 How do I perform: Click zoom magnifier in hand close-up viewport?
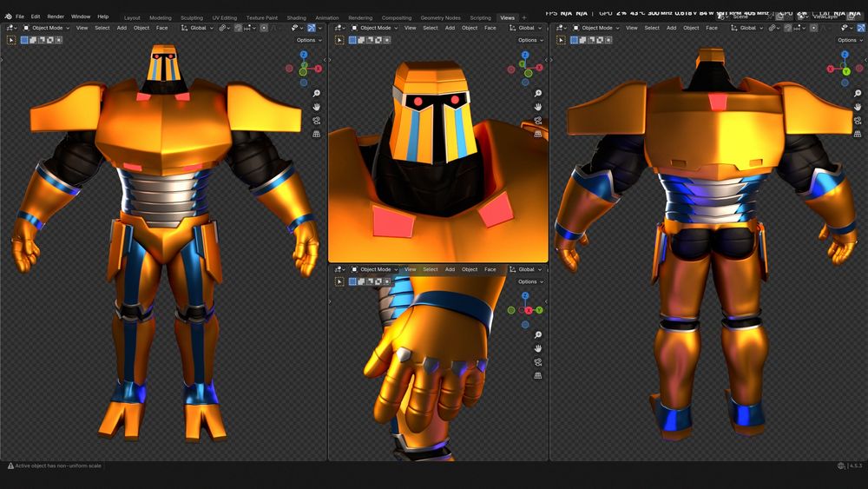[537, 335]
